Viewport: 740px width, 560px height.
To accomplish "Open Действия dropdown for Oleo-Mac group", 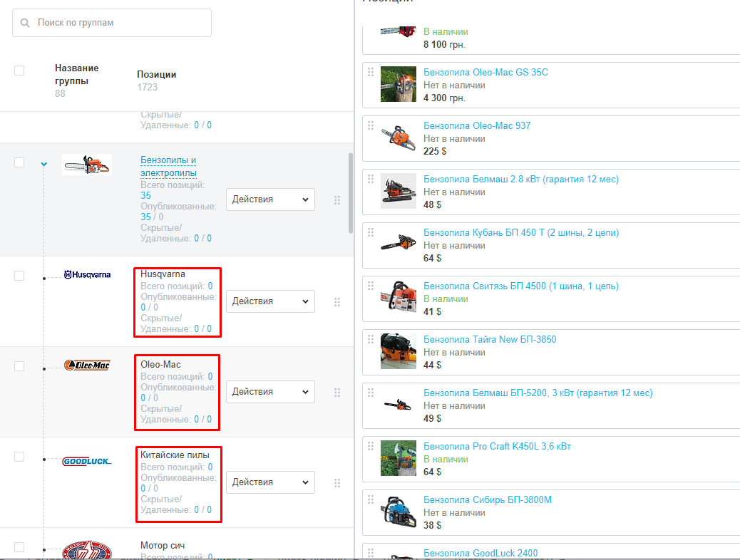I will (270, 392).
